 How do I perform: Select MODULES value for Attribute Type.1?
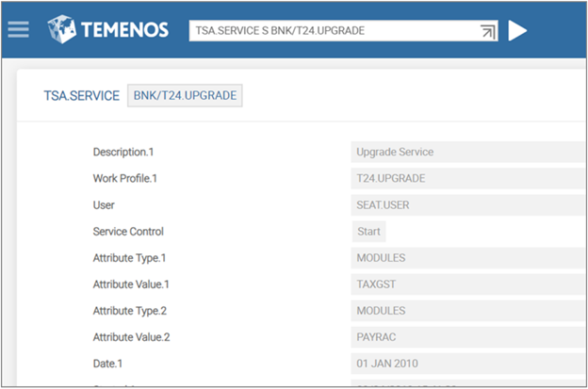click(x=381, y=257)
